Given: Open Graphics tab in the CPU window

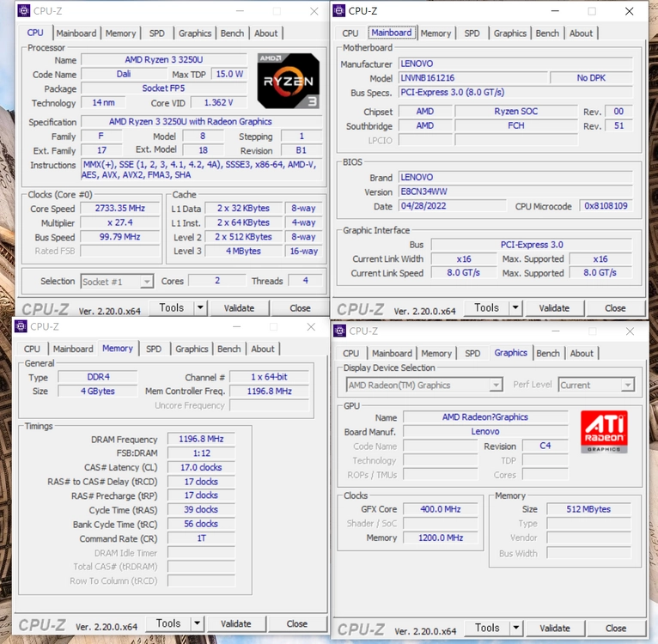Looking at the screenshot, I should click(x=195, y=33).
